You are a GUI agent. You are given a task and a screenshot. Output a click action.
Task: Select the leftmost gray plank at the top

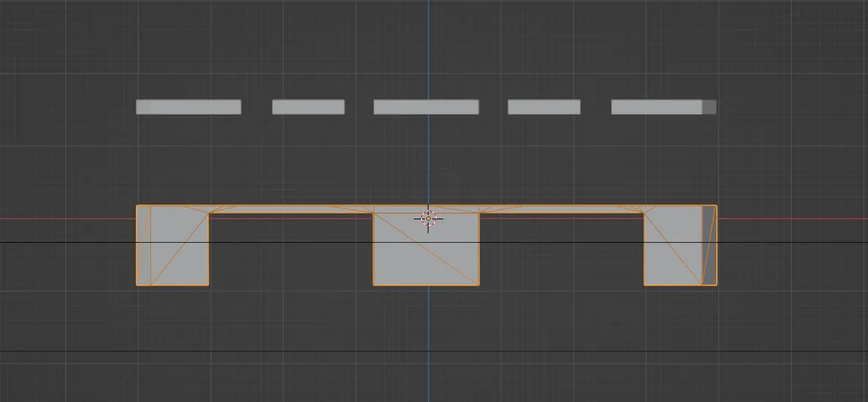tap(189, 107)
